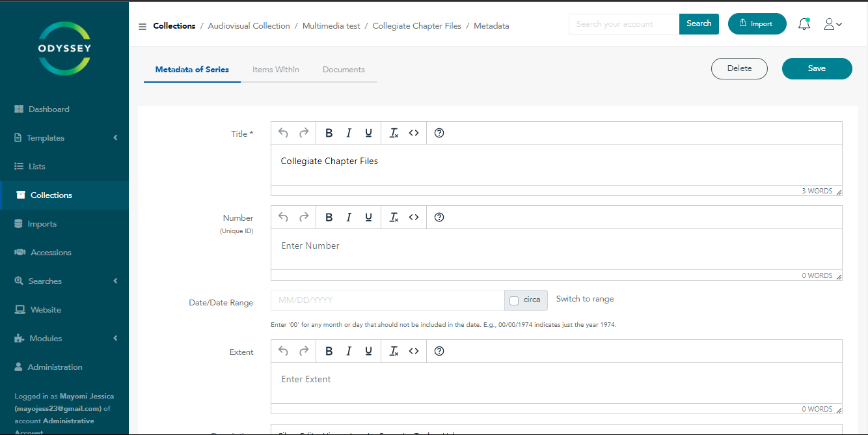The image size is (868, 435).
Task: Click Switch to range link
Action: coord(585,299)
